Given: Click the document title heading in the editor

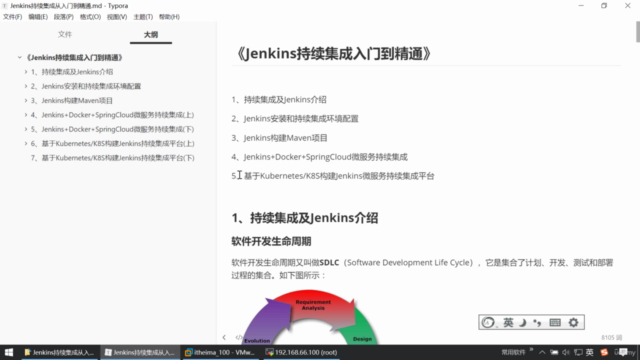Looking at the screenshot, I should click(x=333, y=54).
